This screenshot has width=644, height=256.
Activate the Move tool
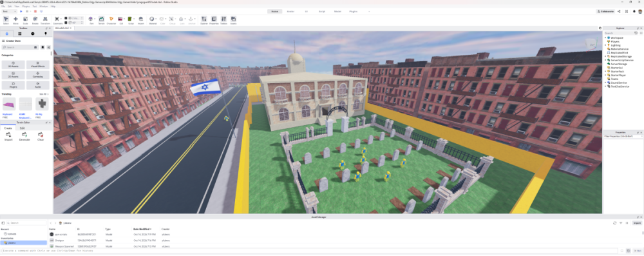coord(15,20)
